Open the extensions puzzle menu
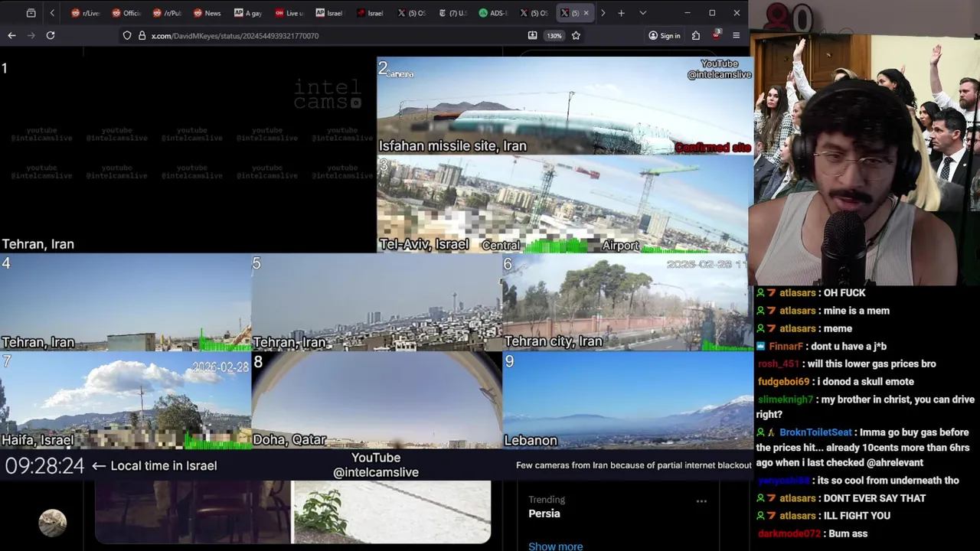Image resolution: width=980 pixels, height=551 pixels. [695, 35]
